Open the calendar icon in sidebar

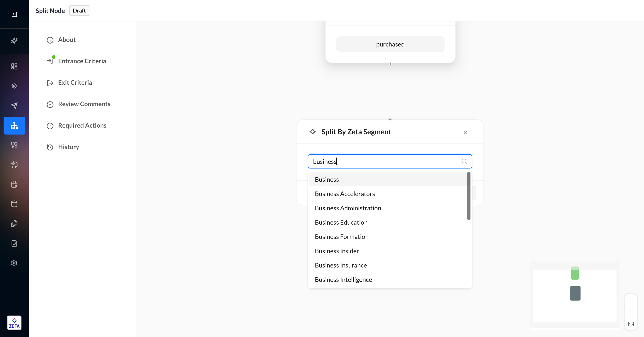pos(14,184)
